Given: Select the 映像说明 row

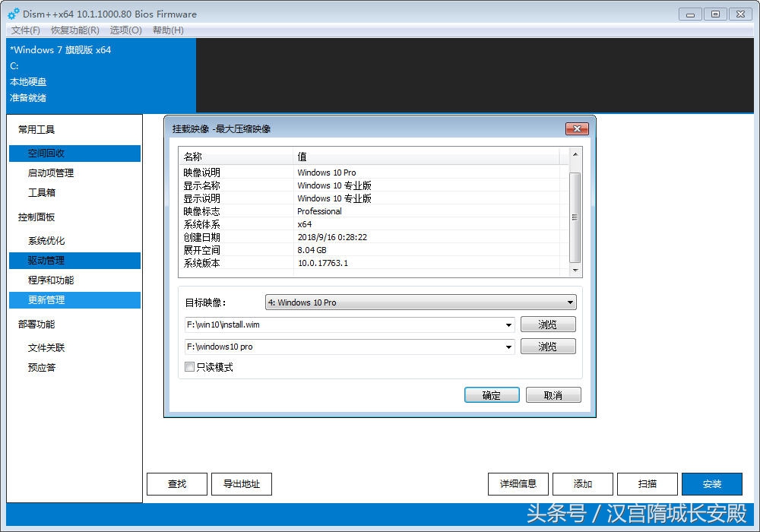Looking at the screenshot, I should point(374,173).
